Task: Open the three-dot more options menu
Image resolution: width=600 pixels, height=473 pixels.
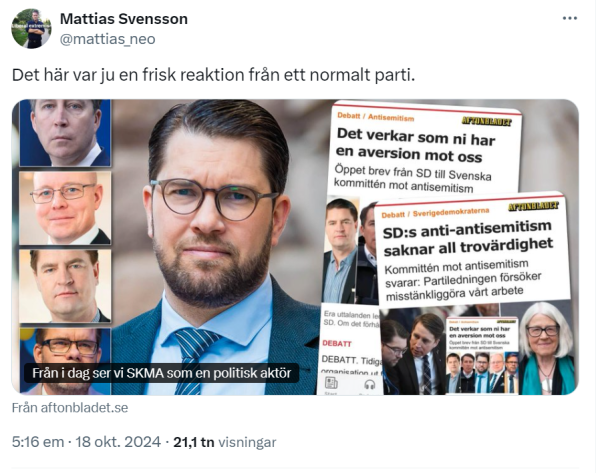Action: (x=569, y=18)
